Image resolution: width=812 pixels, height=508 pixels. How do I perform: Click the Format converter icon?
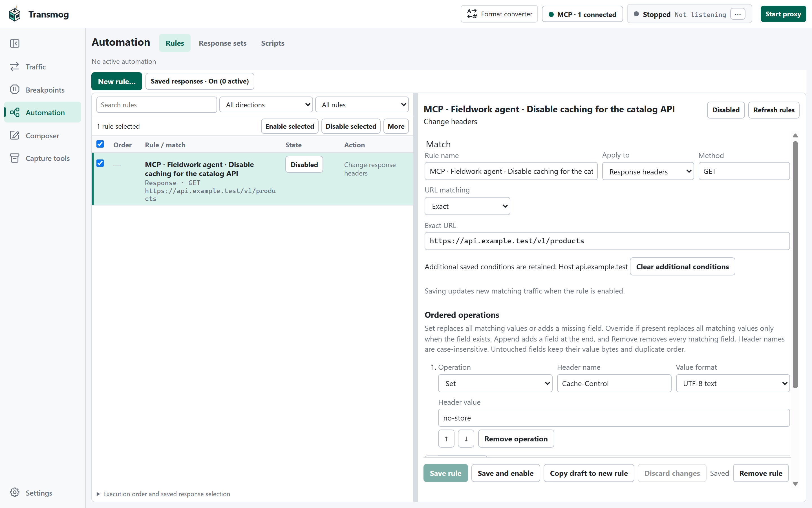[472, 14]
